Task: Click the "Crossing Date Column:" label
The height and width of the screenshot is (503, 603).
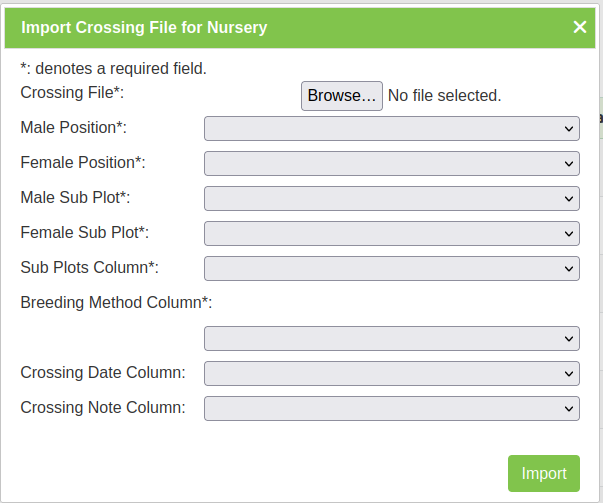Action: click(x=103, y=372)
